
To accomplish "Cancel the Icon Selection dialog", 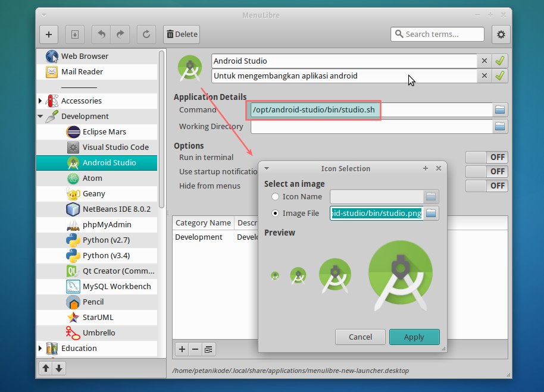I will (x=360, y=337).
